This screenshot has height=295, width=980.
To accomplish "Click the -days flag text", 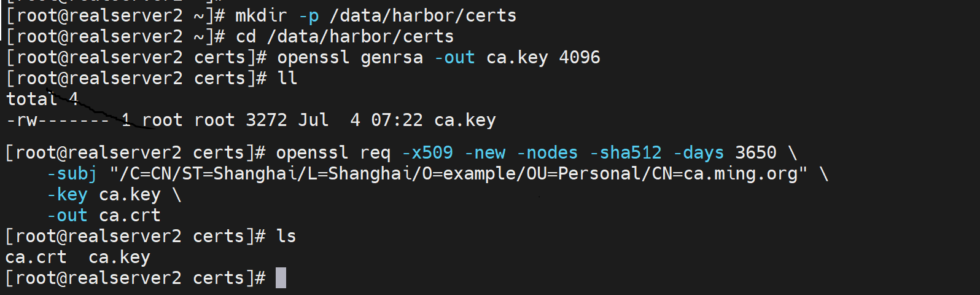I will [698, 152].
